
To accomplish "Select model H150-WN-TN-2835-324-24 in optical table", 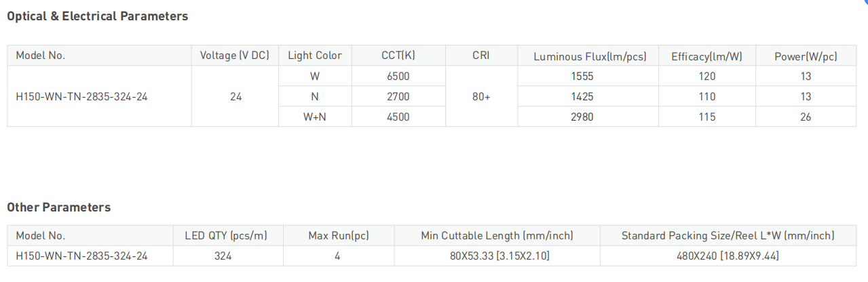I will click(81, 96).
